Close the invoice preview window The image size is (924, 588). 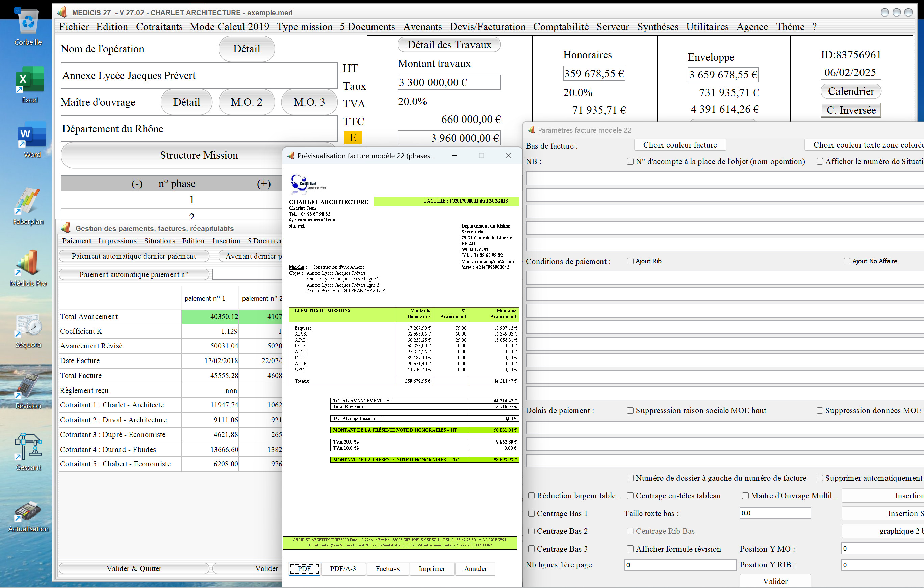click(x=508, y=155)
